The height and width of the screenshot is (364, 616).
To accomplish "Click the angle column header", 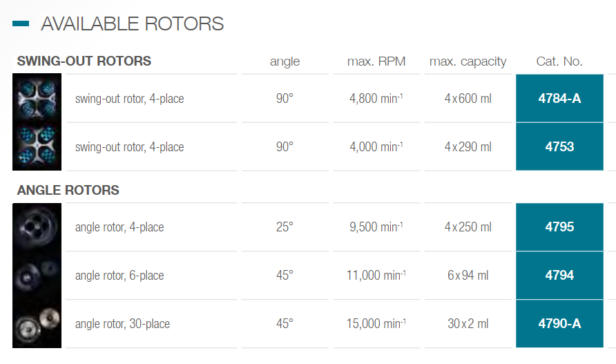I will (x=285, y=61).
